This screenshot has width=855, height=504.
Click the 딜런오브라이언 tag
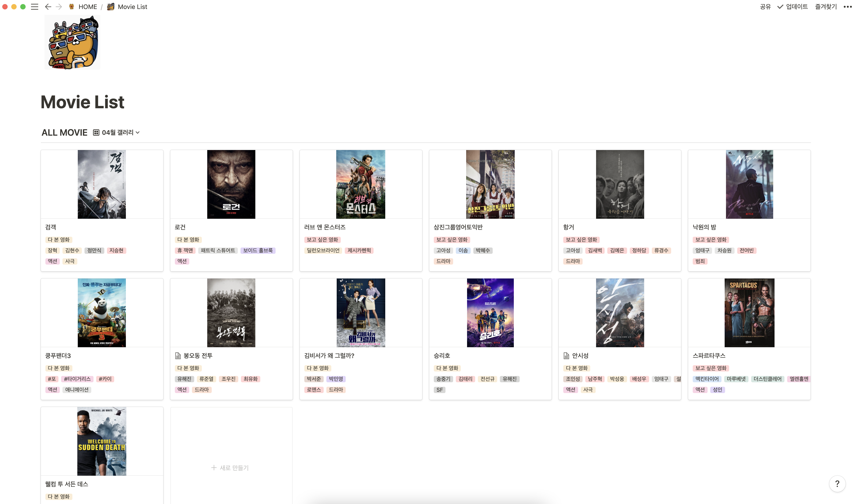323,250
